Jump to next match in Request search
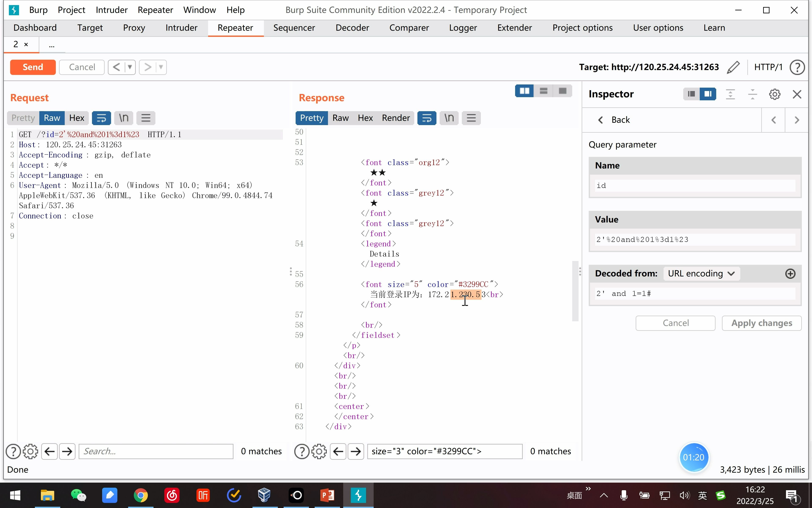 click(67, 451)
